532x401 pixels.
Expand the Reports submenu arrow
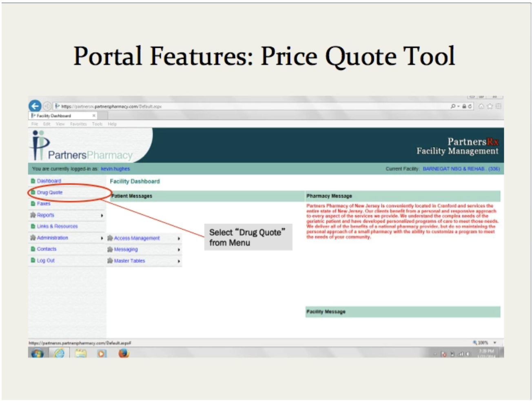pos(102,215)
